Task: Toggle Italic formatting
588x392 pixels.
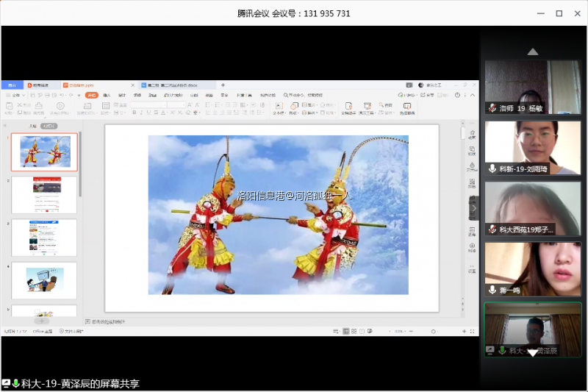Action: click(141, 113)
